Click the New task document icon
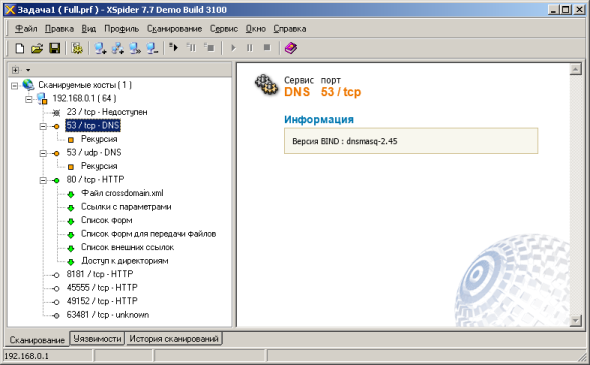The height and width of the screenshot is (365, 590). [x=20, y=48]
